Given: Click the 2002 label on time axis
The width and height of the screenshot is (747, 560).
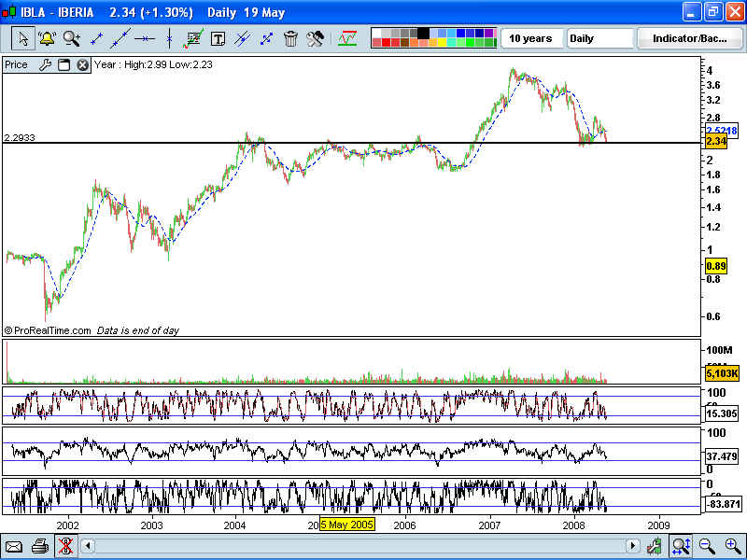Looking at the screenshot, I should click(67, 525).
